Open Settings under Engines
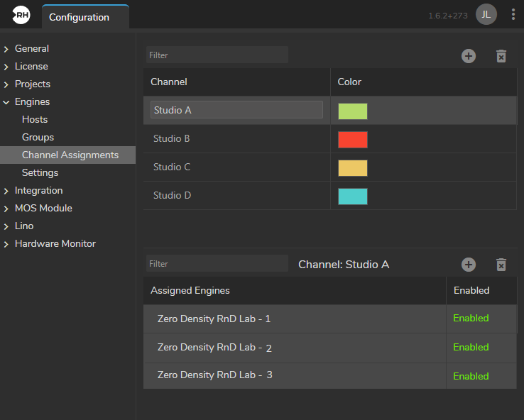 pyautogui.click(x=40, y=172)
